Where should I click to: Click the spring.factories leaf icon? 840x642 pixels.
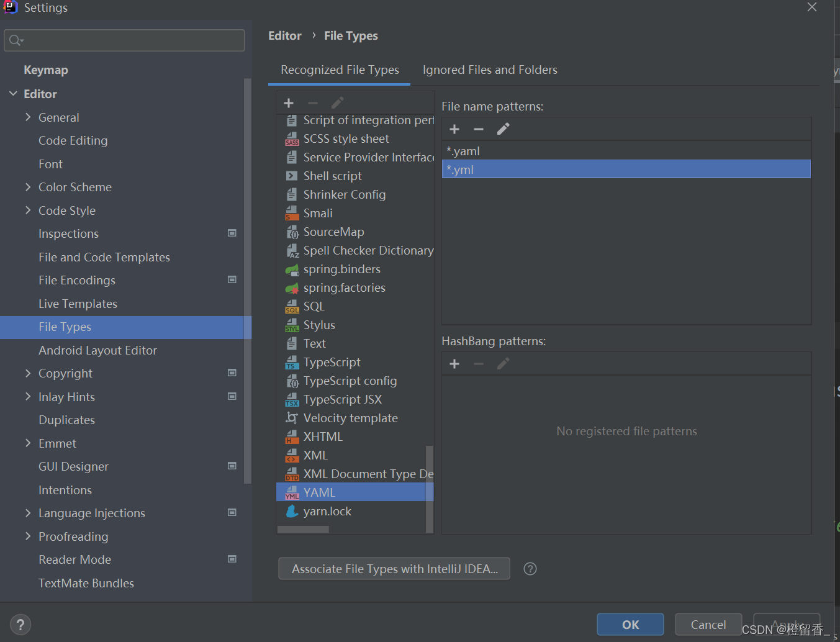click(292, 288)
